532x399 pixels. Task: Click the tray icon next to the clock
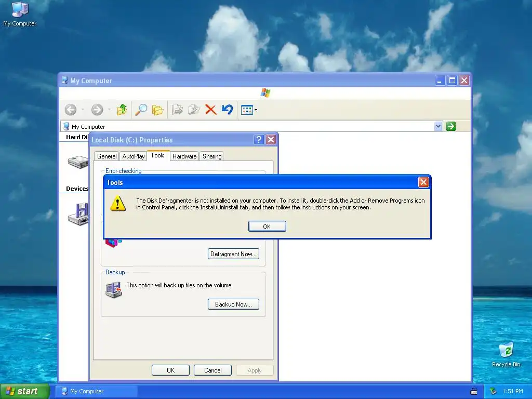(x=494, y=391)
